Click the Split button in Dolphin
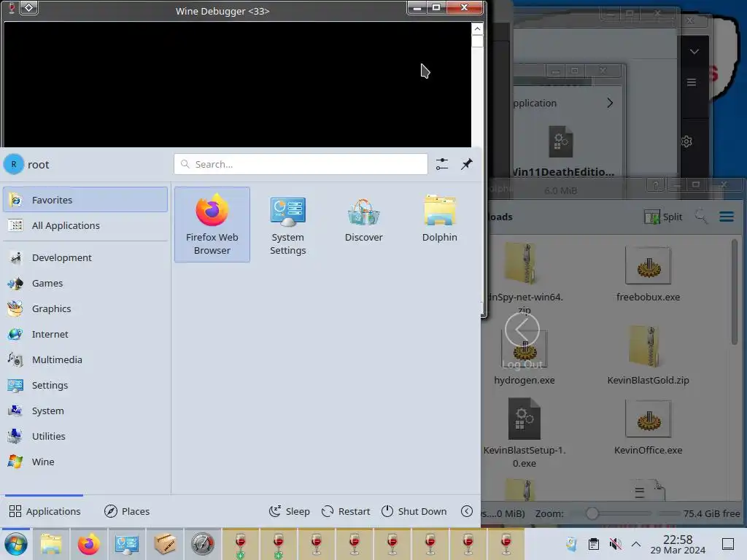Screen dimensions: 747x560 click(x=663, y=217)
